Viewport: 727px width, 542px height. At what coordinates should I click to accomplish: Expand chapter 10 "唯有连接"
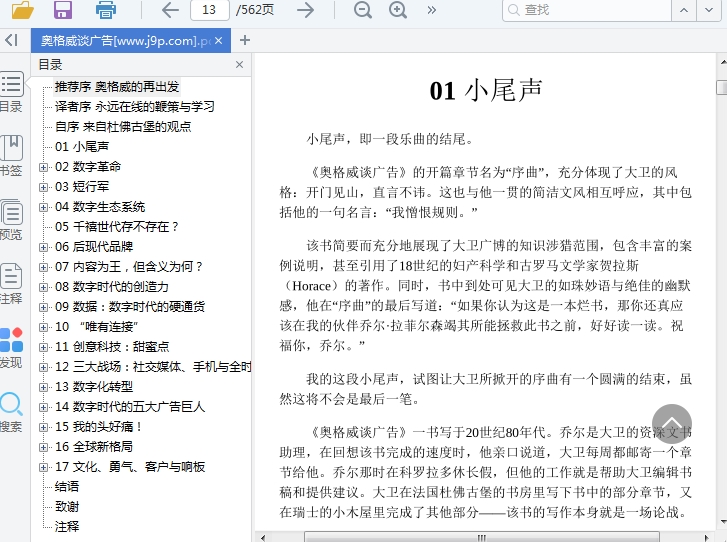point(43,327)
